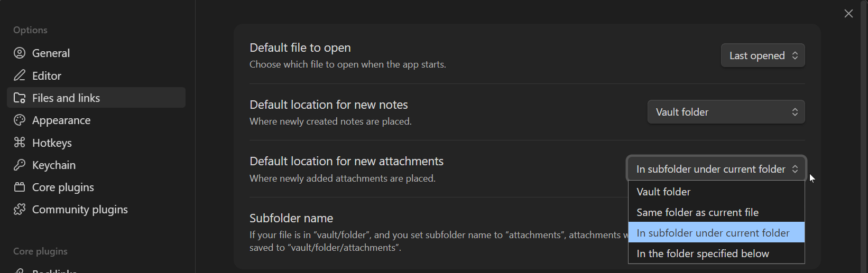Click the scrollbar at the window's right edge
868x273 pixels.
click(x=864, y=136)
